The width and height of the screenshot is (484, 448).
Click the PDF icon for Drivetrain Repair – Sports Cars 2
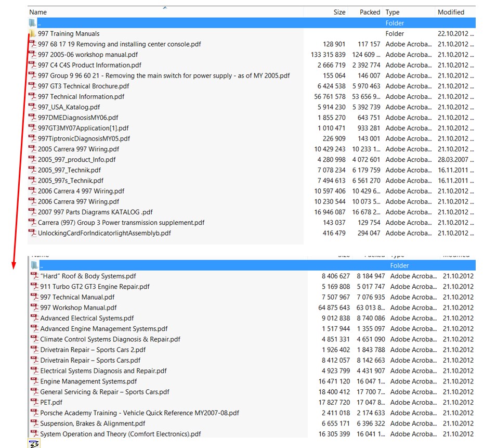(34, 350)
